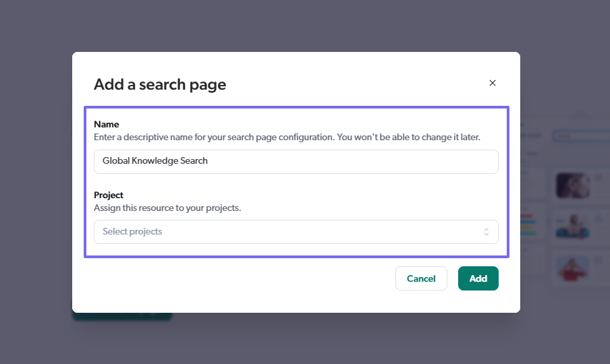Click the colored bars in the dimmed background
Viewport: 610px width, 364px height.
click(528, 226)
